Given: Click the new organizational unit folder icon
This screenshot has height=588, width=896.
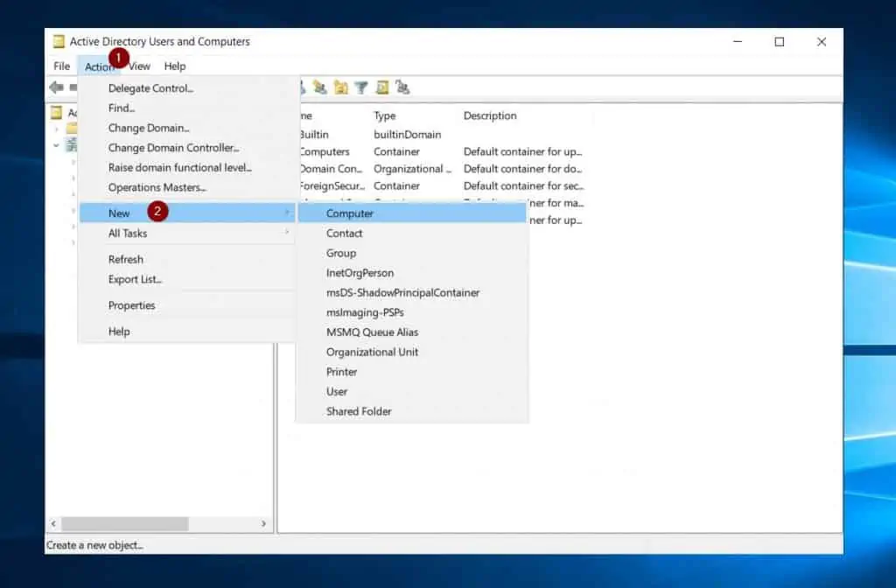Looking at the screenshot, I should (x=341, y=87).
